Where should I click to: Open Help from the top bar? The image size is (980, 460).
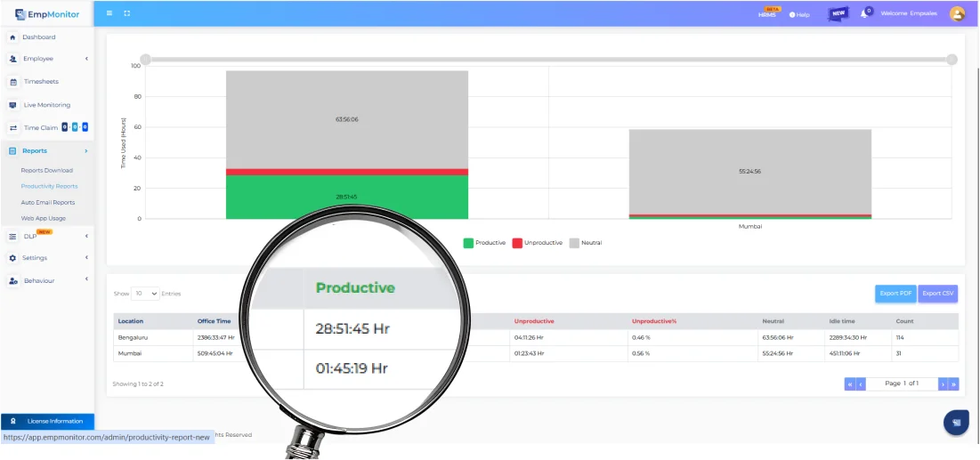click(x=799, y=14)
